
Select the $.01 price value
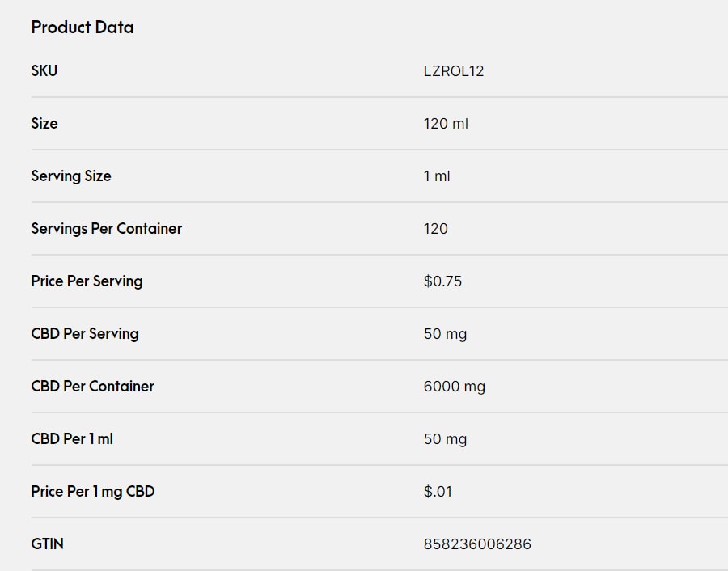(x=438, y=491)
